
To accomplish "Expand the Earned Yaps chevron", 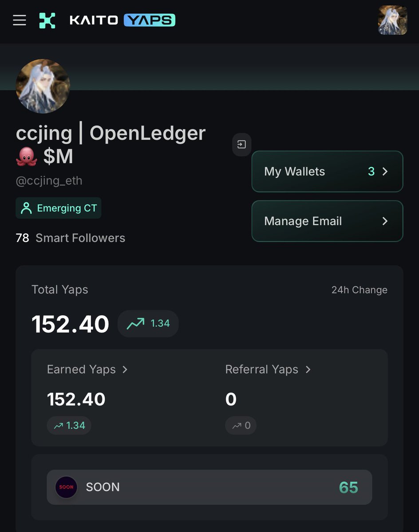I will [125, 369].
